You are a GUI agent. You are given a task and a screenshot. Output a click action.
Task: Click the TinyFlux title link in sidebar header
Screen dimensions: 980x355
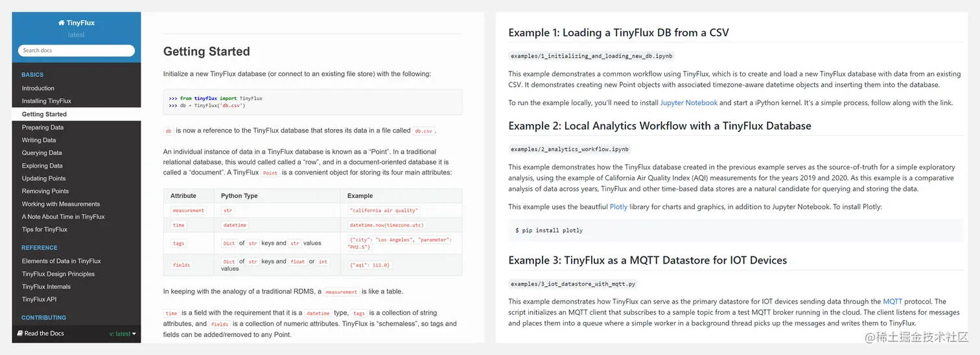tap(76, 23)
